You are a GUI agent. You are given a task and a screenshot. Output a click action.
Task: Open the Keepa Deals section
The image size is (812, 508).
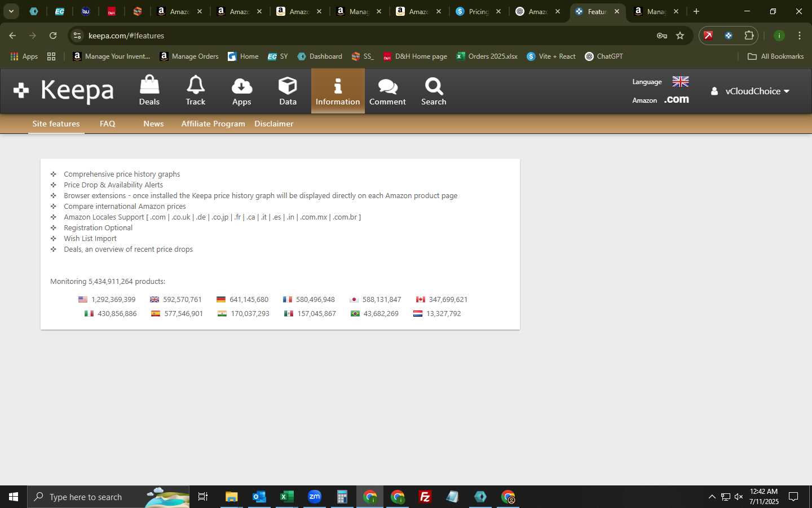tap(149, 91)
